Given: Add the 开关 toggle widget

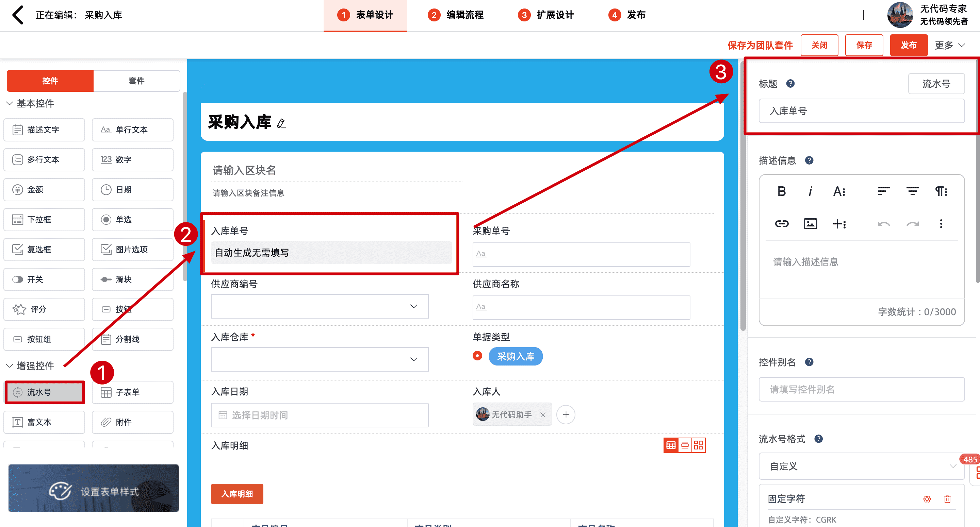Looking at the screenshot, I should (44, 279).
